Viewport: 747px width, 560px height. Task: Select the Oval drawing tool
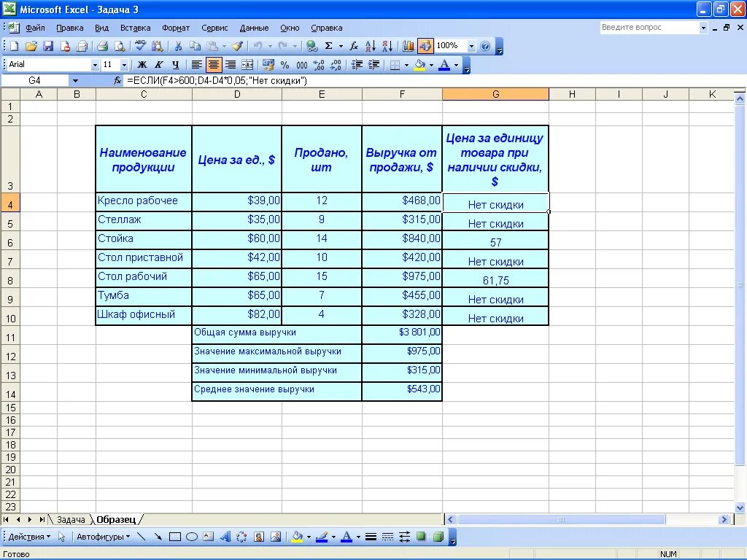(192, 537)
